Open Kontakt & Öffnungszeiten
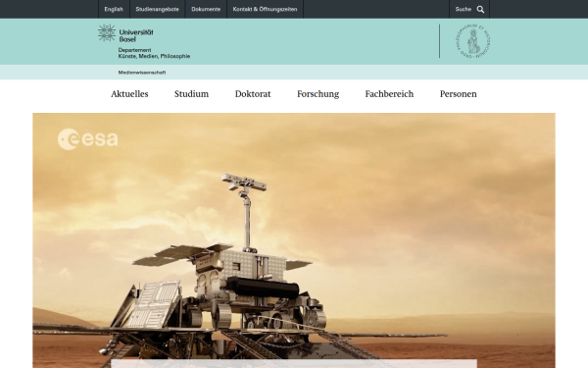Image resolution: width=588 pixels, height=368 pixels. 265,9
